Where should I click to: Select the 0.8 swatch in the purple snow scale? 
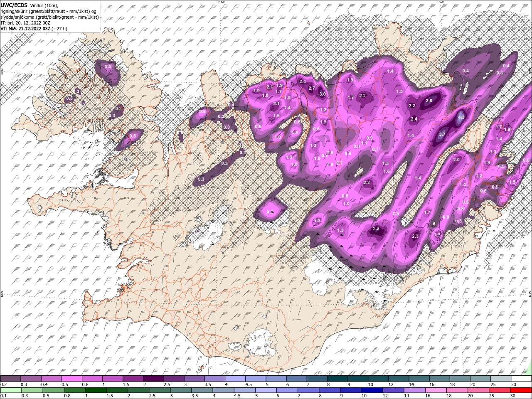pyautogui.click(x=92, y=379)
